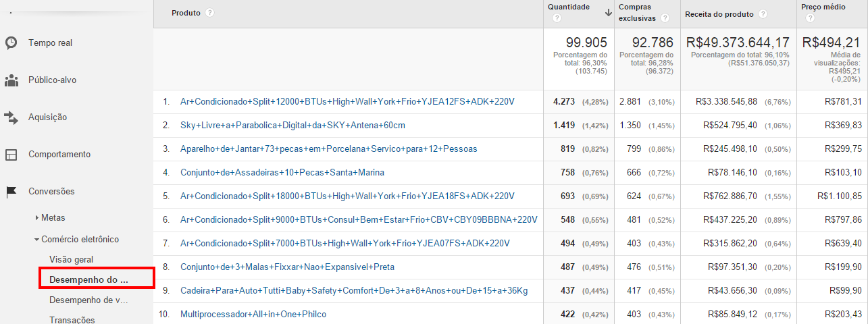Image resolution: width=868 pixels, height=324 pixels.
Task: Click the Conversões flag icon
Action: click(11, 192)
